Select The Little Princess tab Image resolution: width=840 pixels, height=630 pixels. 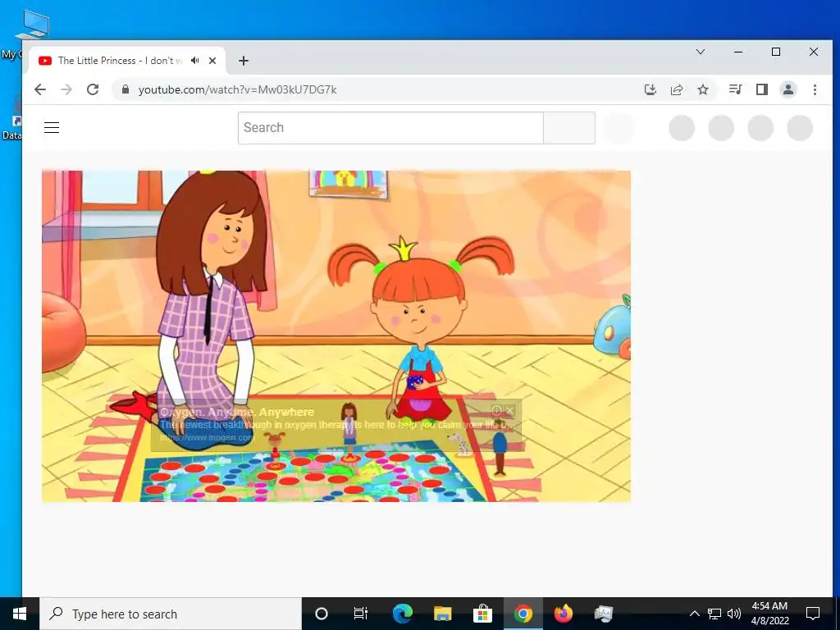127,61
